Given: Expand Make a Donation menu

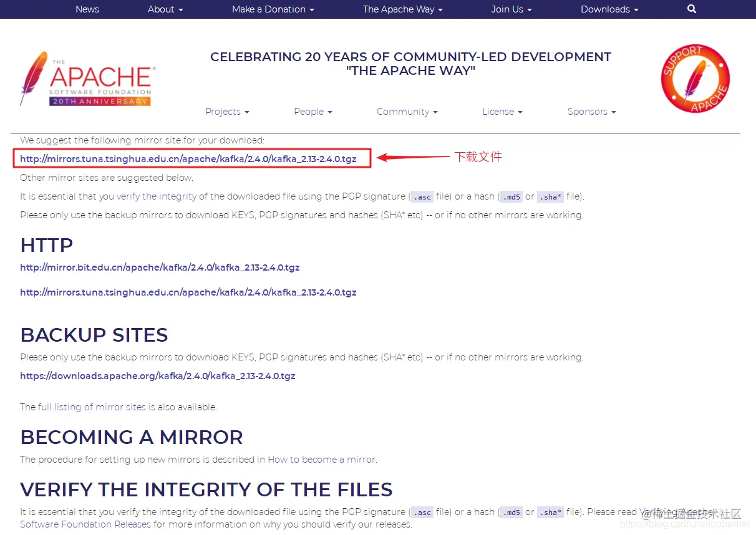Looking at the screenshot, I should (x=273, y=9).
